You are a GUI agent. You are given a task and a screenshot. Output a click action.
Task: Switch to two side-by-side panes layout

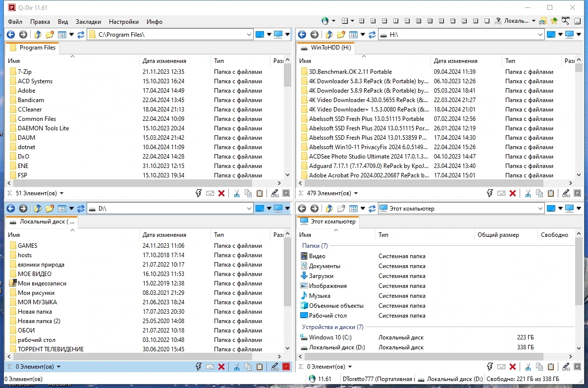(x=396, y=21)
